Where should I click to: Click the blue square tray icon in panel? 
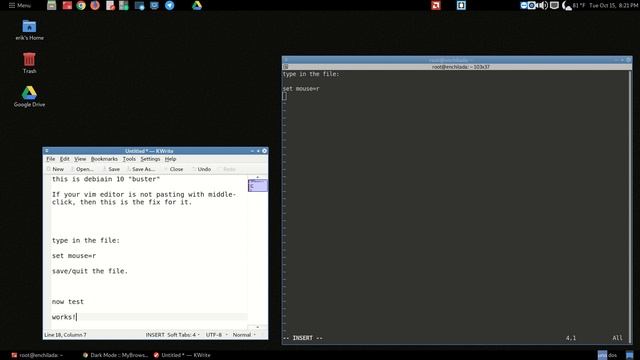pyautogui.click(x=461, y=5)
